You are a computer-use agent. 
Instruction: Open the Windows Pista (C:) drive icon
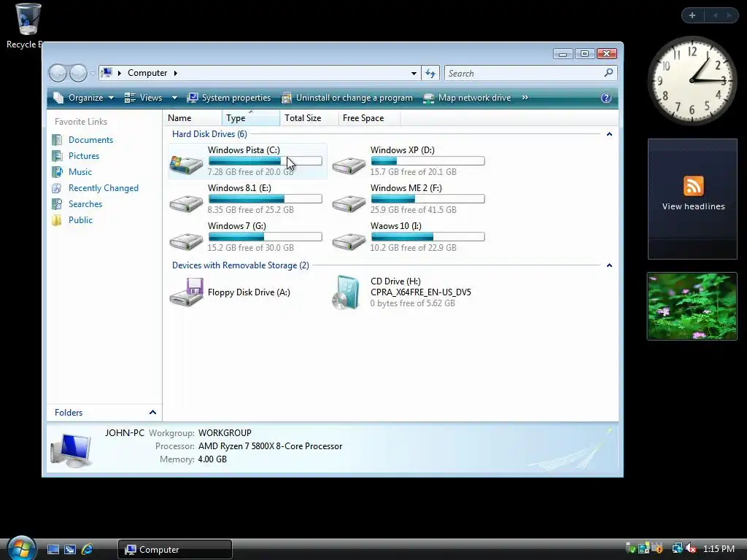(186, 165)
